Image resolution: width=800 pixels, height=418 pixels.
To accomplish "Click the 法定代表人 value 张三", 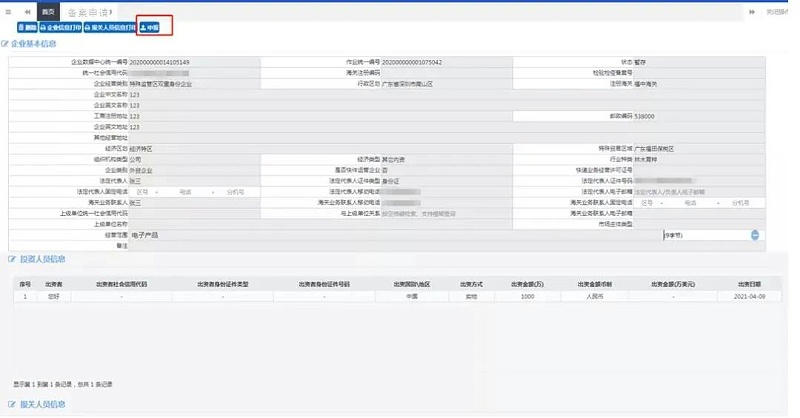I will (135, 181).
